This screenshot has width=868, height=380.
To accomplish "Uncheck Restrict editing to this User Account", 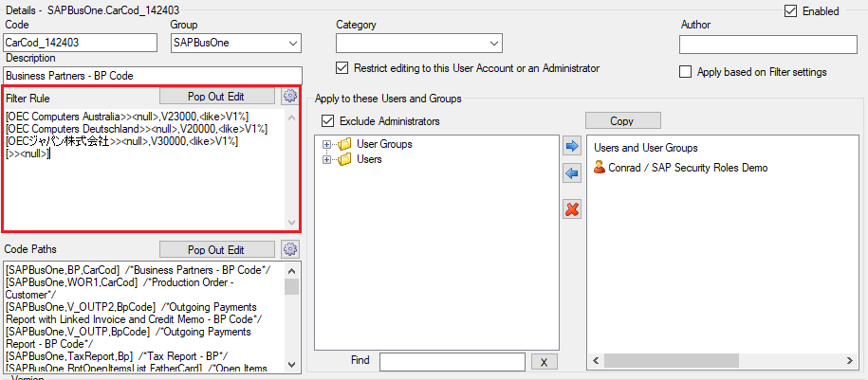I will click(342, 68).
